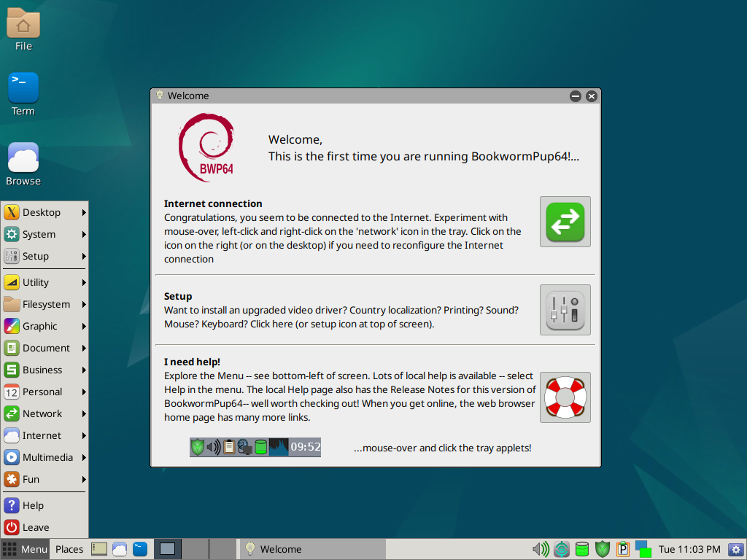Expand the Network menu category
The image size is (747, 560).
44,414
